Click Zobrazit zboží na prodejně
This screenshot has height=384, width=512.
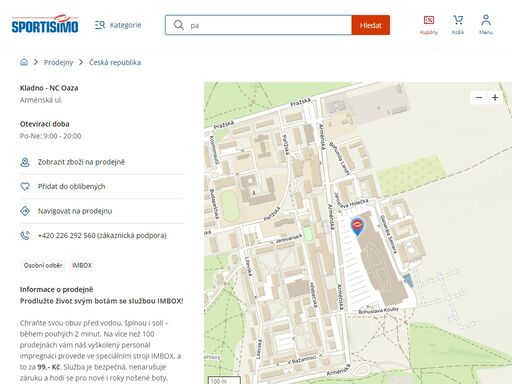point(81,162)
